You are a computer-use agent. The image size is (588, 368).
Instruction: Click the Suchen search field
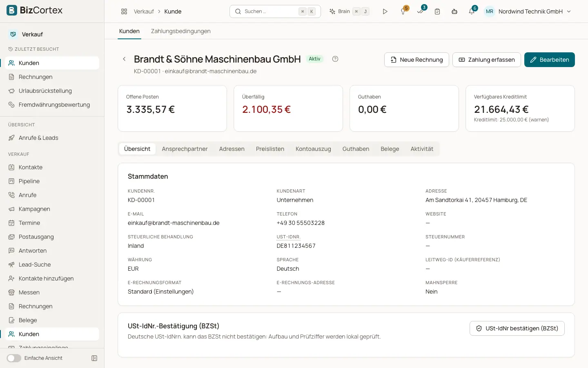(x=275, y=11)
